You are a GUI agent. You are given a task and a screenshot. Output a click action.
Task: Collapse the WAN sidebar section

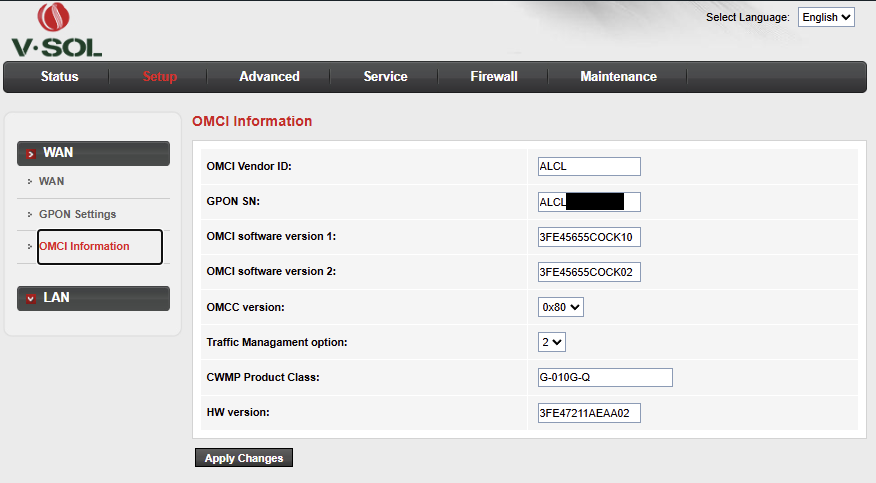[x=93, y=153]
